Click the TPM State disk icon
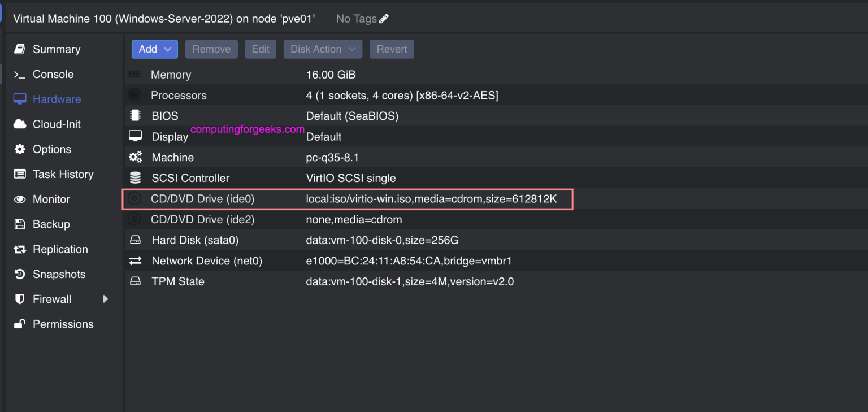The width and height of the screenshot is (868, 412). pos(135,281)
